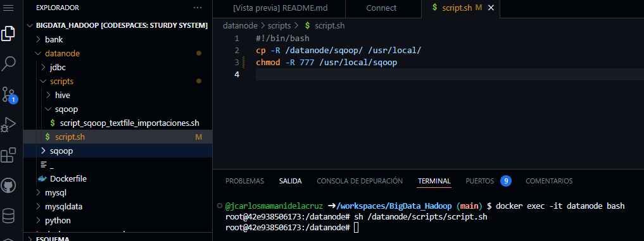The height and width of the screenshot is (241, 644).
Task: Expand the mysql folder
Action: tap(38, 192)
